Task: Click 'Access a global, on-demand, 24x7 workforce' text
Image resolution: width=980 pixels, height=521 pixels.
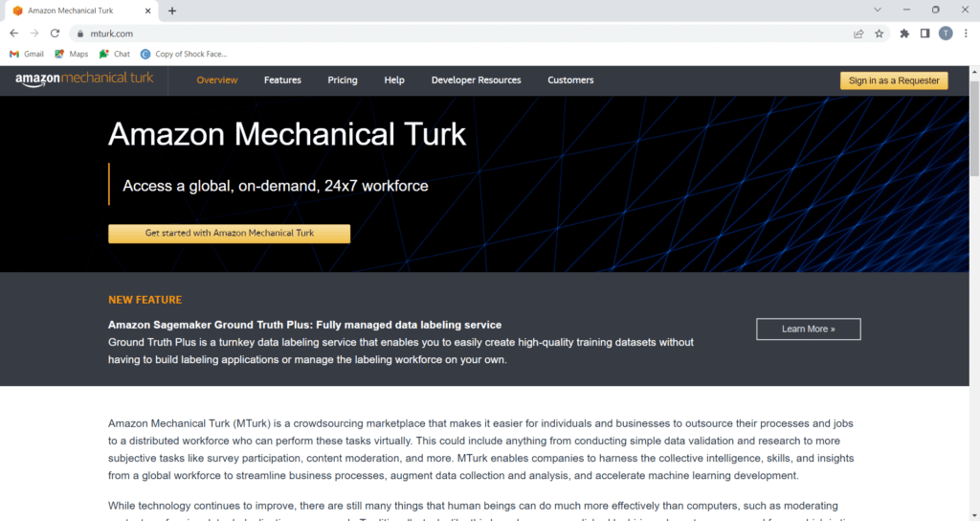Action: click(x=276, y=186)
